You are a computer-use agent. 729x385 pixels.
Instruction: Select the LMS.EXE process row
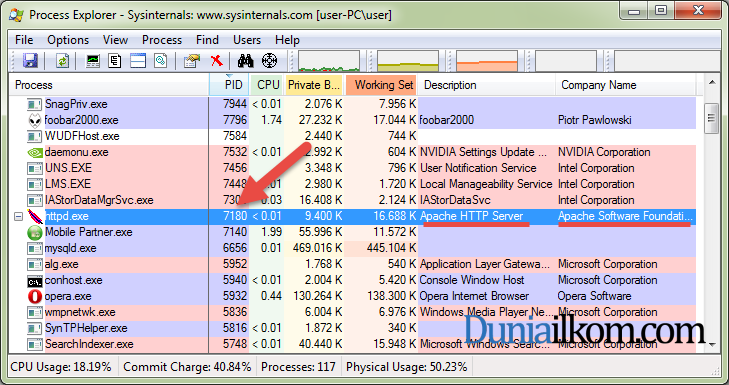click(x=352, y=184)
